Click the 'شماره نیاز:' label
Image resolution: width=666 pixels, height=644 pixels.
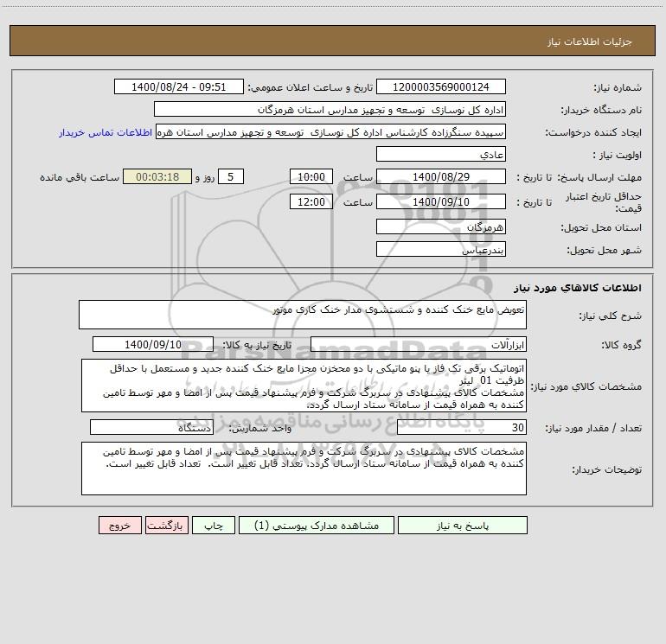[618, 88]
